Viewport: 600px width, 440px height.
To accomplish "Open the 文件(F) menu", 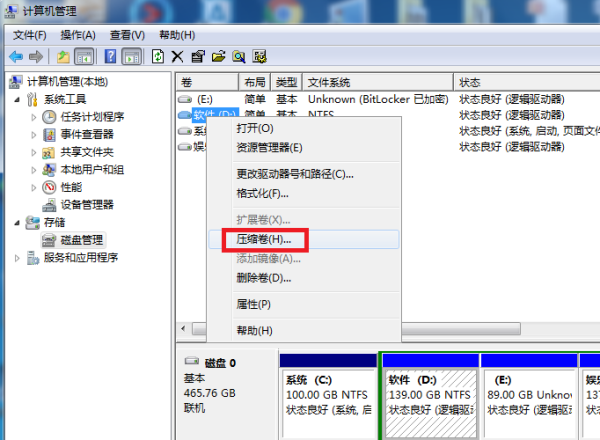I will [x=30, y=35].
